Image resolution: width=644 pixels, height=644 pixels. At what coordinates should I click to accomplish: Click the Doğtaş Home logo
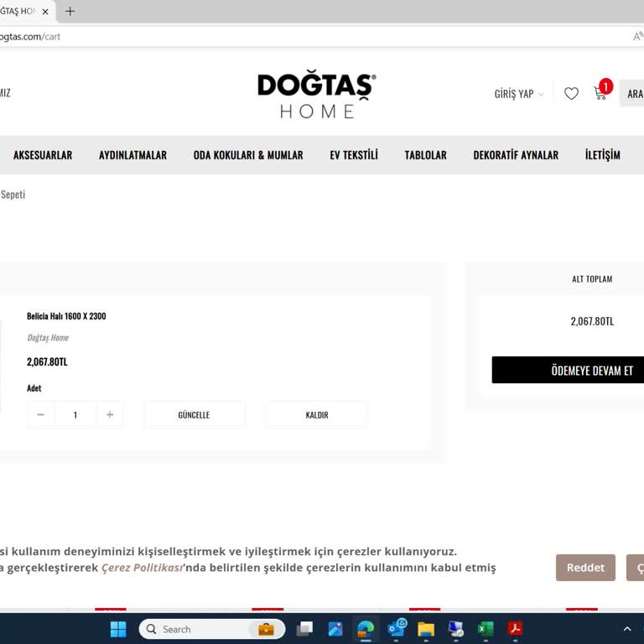point(316,96)
